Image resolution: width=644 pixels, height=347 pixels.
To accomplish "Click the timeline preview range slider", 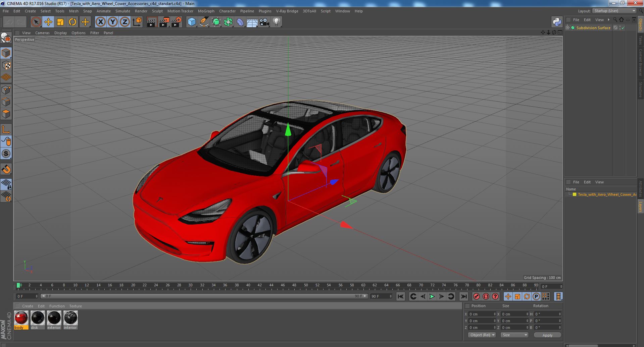I will tap(204, 296).
